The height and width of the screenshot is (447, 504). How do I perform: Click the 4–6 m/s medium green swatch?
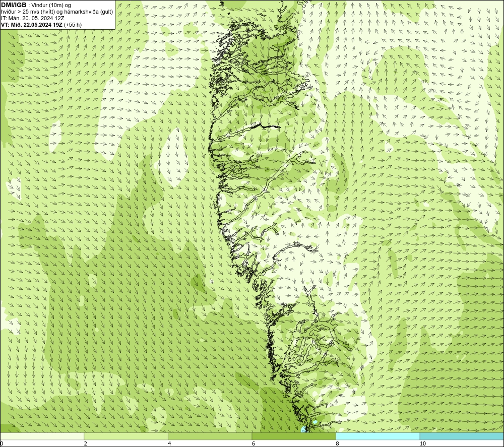click(210, 436)
